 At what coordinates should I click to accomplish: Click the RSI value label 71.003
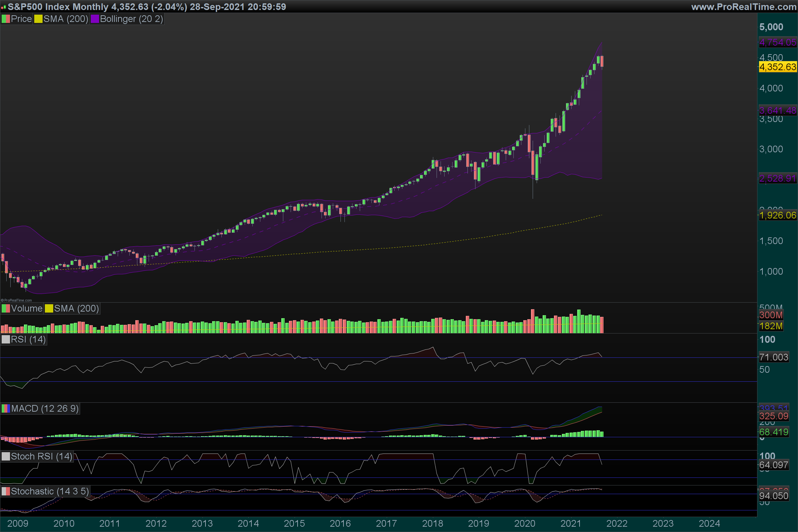[x=774, y=357]
